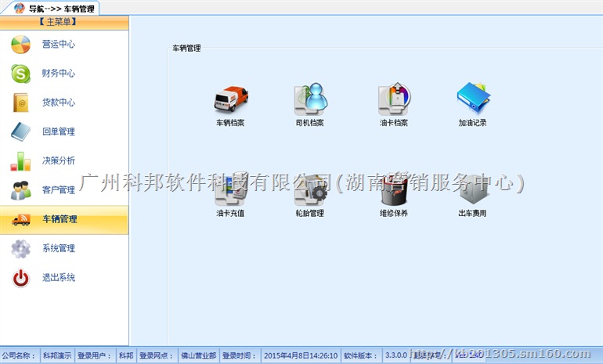The width and height of the screenshot is (603, 364).
Task: Open the 财务中心 menu item
Action: 64,74
